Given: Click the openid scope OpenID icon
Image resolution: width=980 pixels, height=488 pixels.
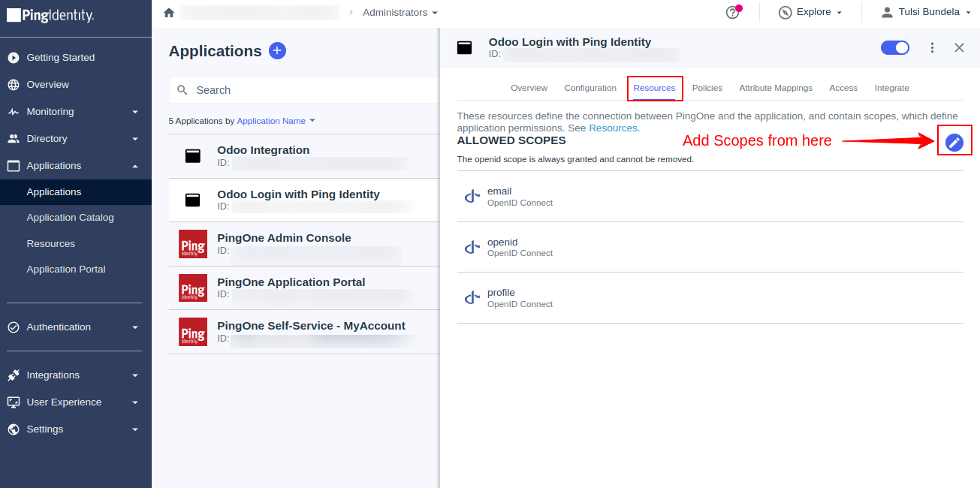Looking at the screenshot, I should (472, 247).
